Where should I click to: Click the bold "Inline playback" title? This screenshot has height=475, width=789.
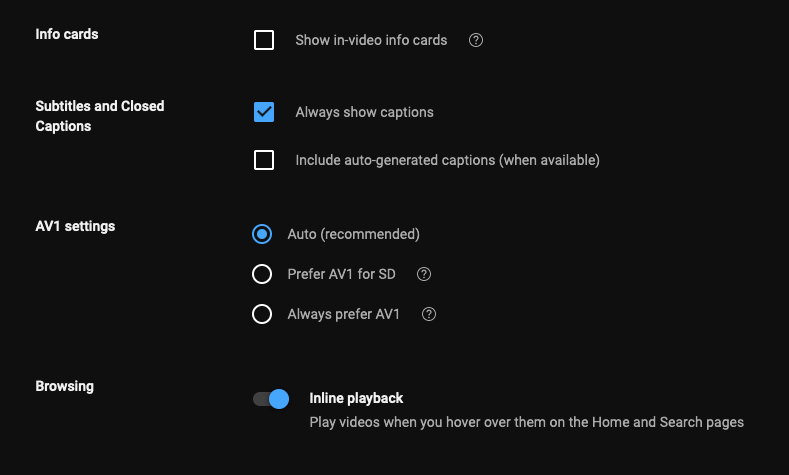[x=356, y=398]
